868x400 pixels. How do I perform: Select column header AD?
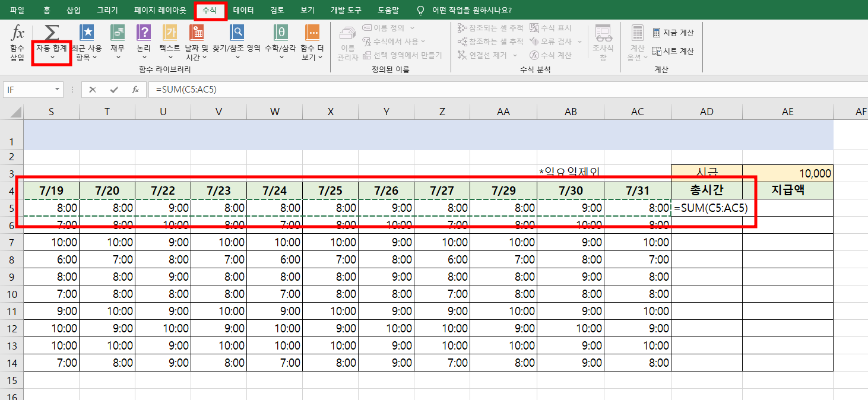click(707, 112)
